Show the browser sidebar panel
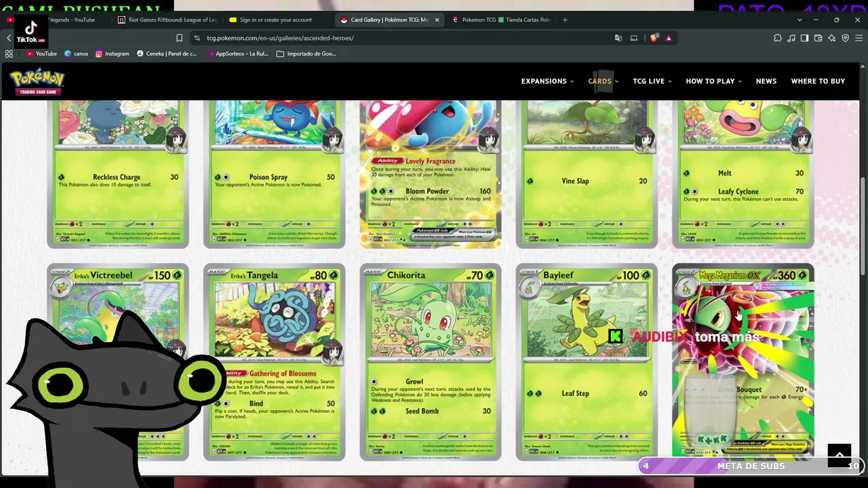Image resolution: width=868 pixels, height=488 pixels. [x=805, y=38]
